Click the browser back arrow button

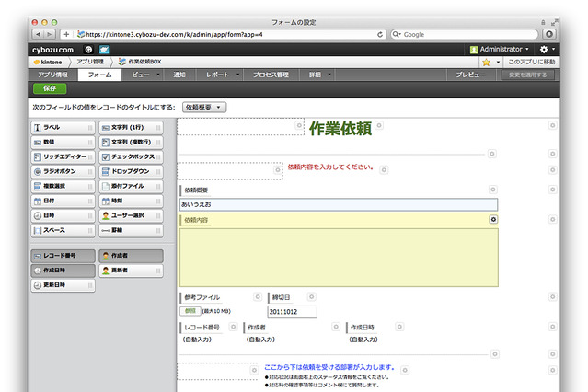coord(38,35)
